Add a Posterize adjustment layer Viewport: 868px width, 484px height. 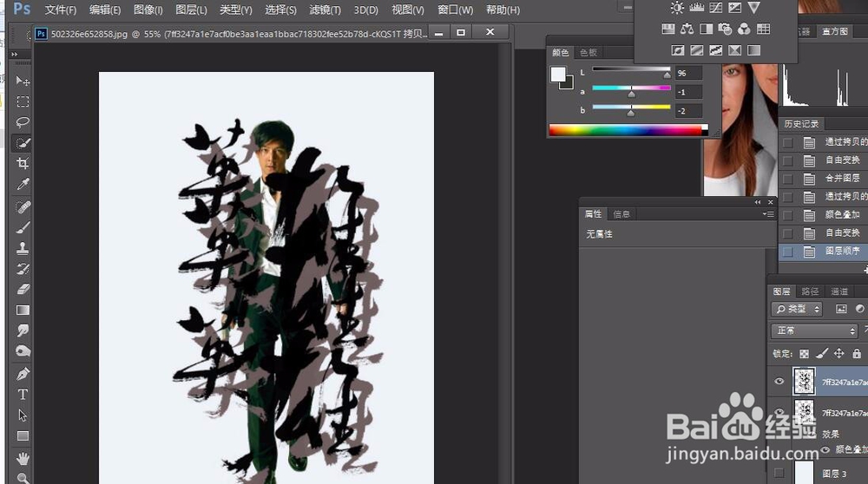(697, 50)
